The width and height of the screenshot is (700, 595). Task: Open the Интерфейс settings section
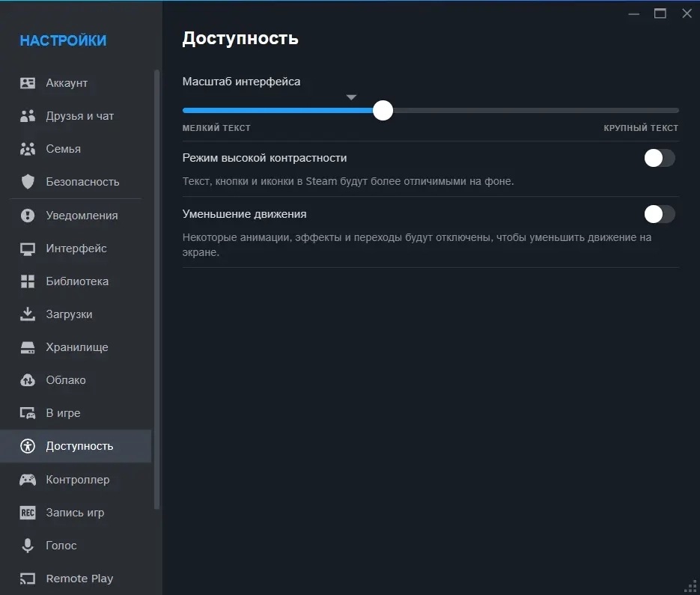click(x=76, y=248)
